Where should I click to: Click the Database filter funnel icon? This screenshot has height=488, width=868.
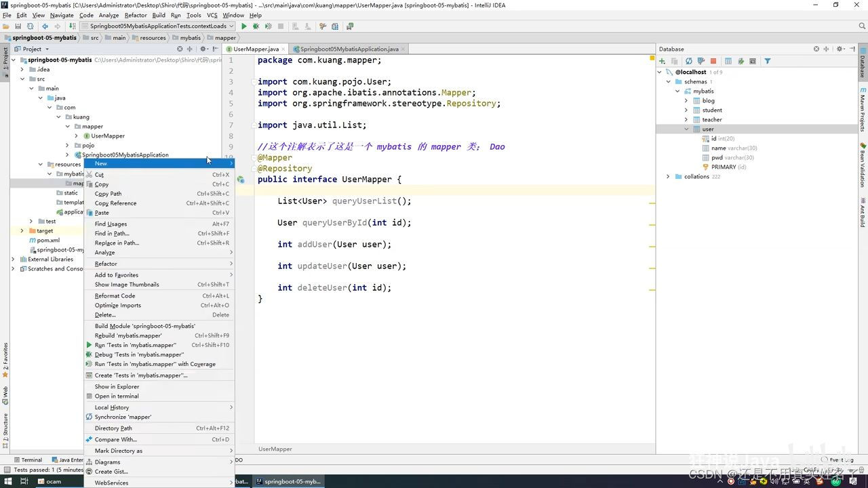[x=768, y=61]
